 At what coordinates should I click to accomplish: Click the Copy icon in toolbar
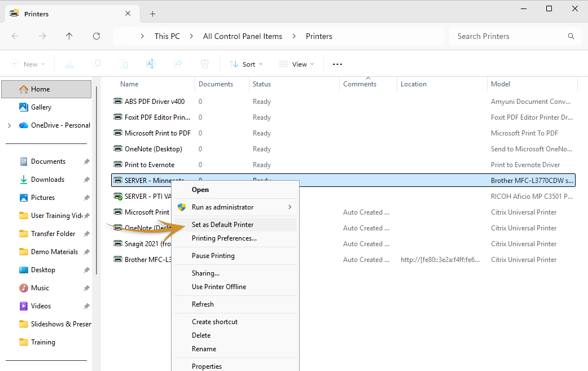click(x=96, y=64)
